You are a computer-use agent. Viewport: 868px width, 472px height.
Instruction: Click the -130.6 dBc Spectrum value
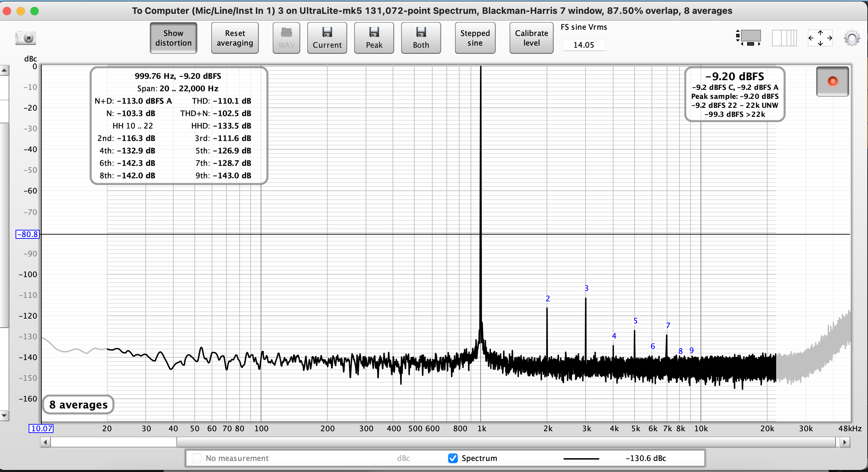tap(646, 458)
